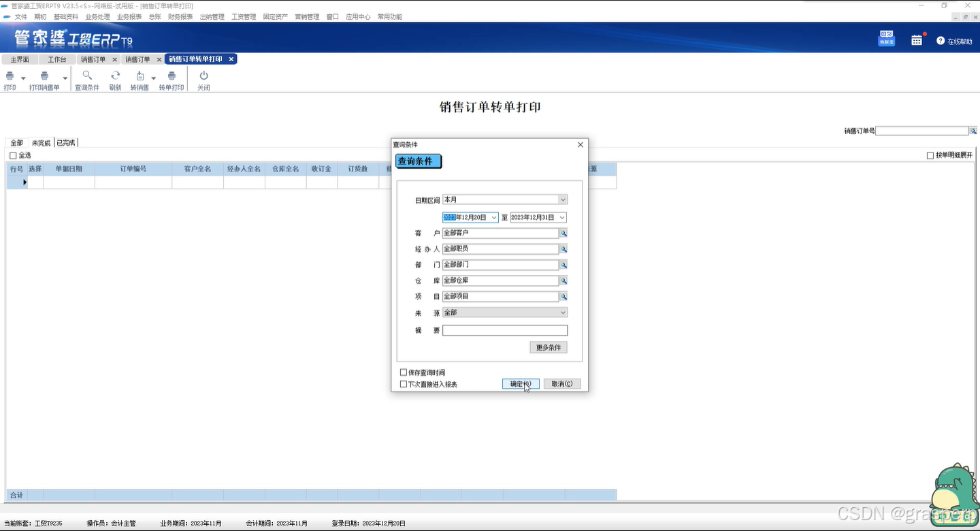Click the 单据日期 column header
Screen dimensions: 980x531
click(x=69, y=169)
